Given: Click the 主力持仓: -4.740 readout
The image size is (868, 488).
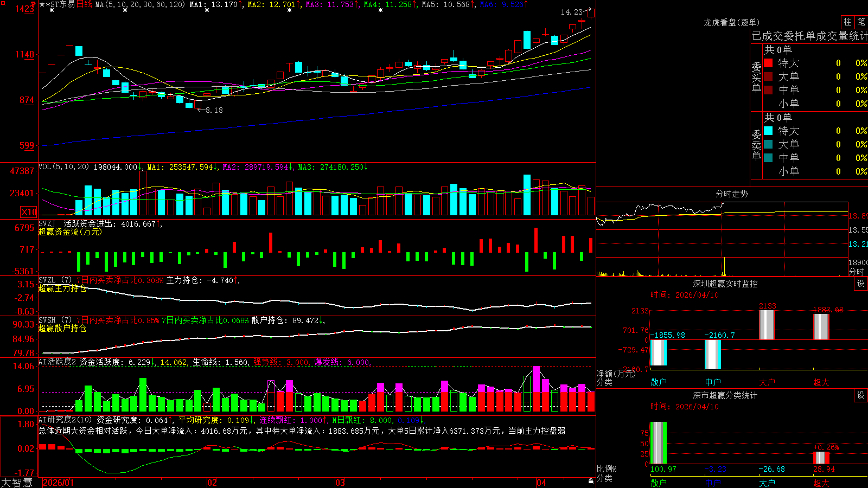Looking at the screenshot, I should pos(200,280).
